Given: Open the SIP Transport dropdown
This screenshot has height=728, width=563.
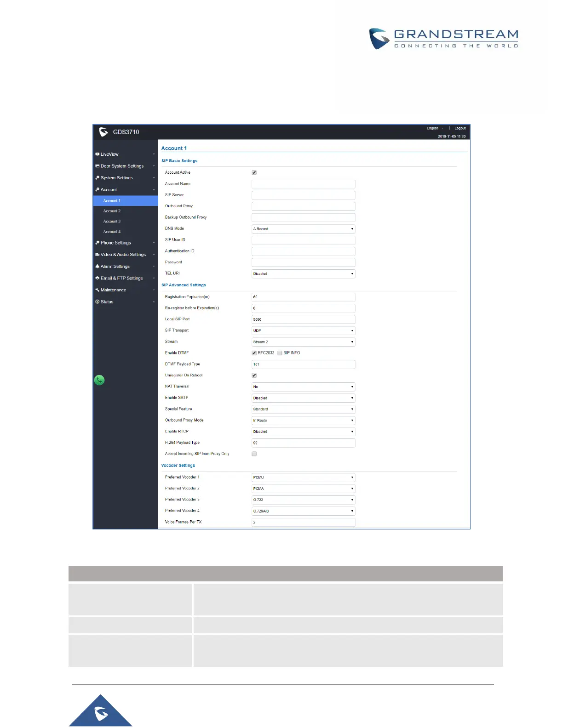Looking at the screenshot, I should pyautogui.click(x=304, y=331).
